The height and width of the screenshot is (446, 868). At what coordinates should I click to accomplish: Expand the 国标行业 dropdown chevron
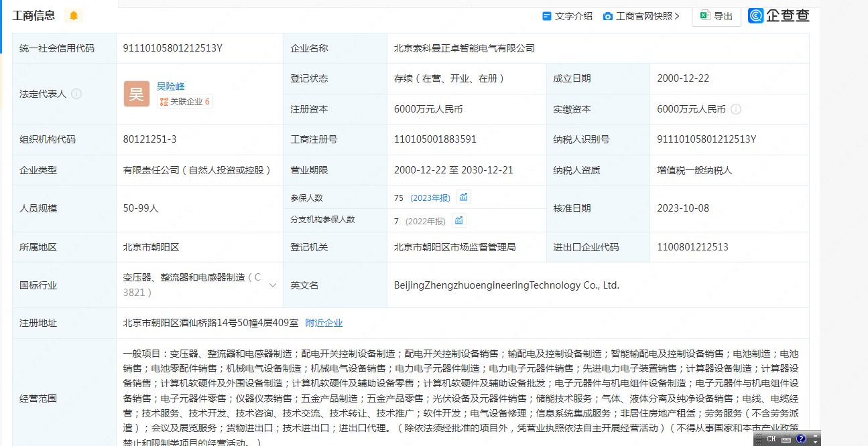point(273,285)
